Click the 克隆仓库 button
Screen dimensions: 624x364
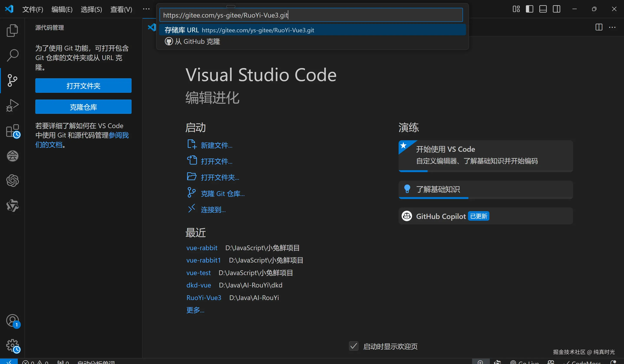point(83,107)
